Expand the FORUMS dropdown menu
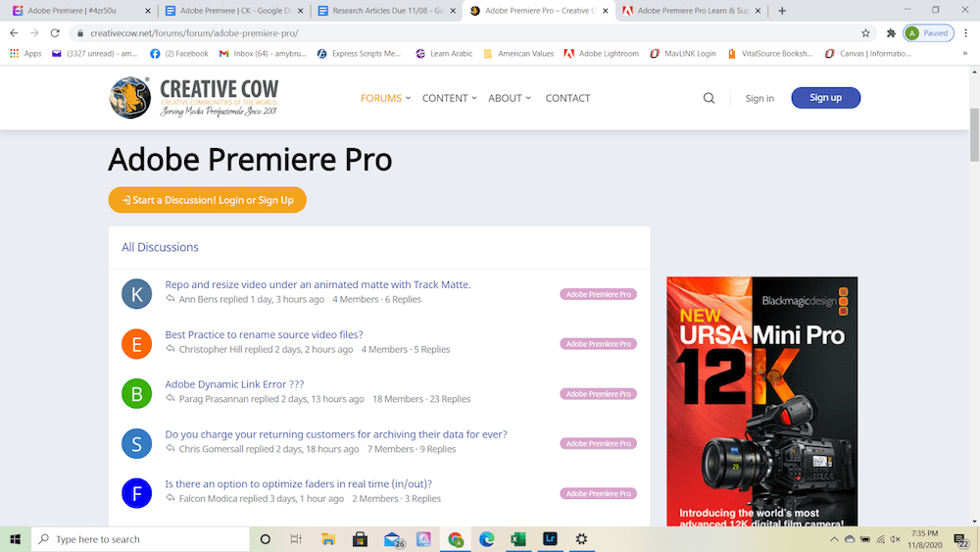This screenshot has width=980, height=552. (385, 98)
